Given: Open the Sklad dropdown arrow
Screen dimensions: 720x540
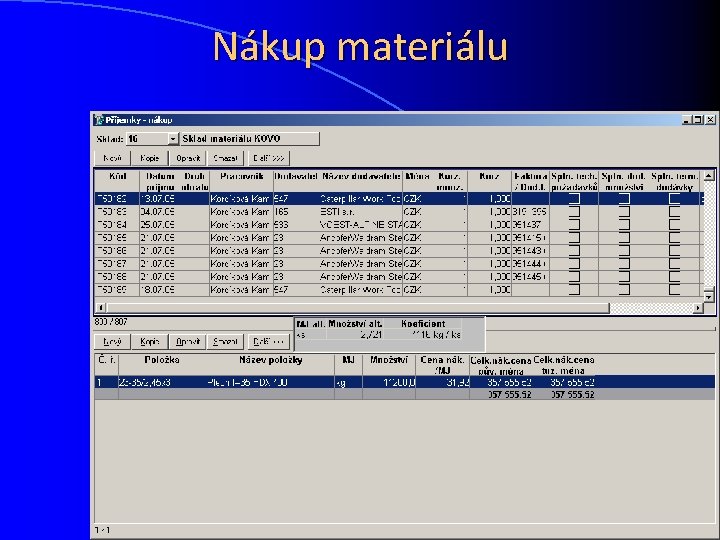Looking at the screenshot, I should [x=173, y=139].
